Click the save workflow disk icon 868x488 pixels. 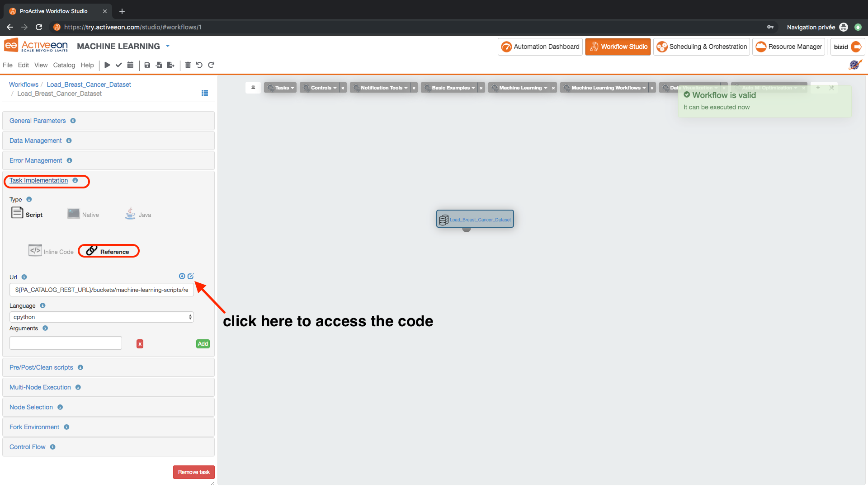click(x=147, y=65)
